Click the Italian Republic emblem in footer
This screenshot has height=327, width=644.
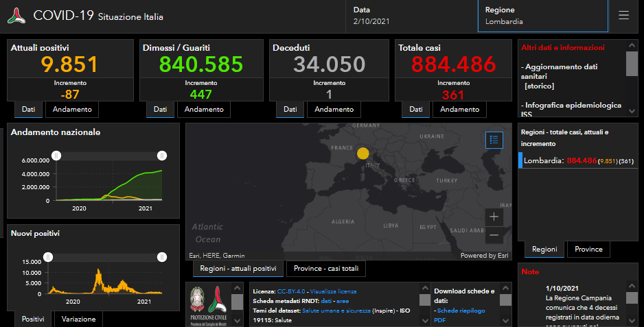(x=198, y=300)
